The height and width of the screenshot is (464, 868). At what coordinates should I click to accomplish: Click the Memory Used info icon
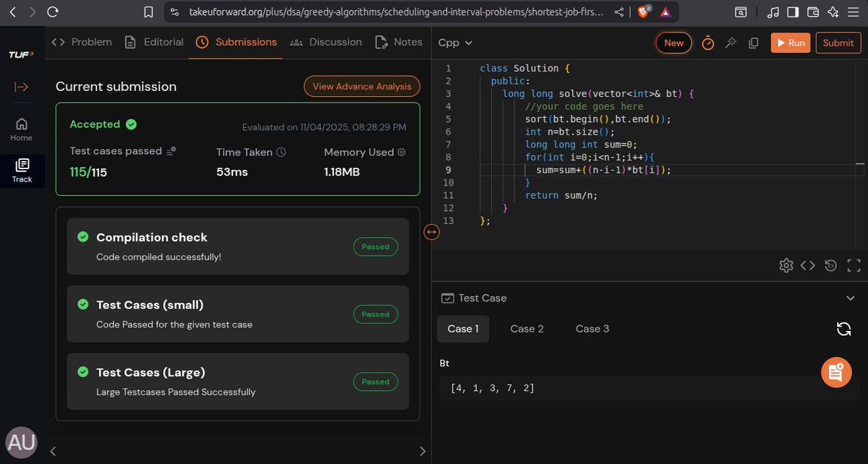coord(401,152)
